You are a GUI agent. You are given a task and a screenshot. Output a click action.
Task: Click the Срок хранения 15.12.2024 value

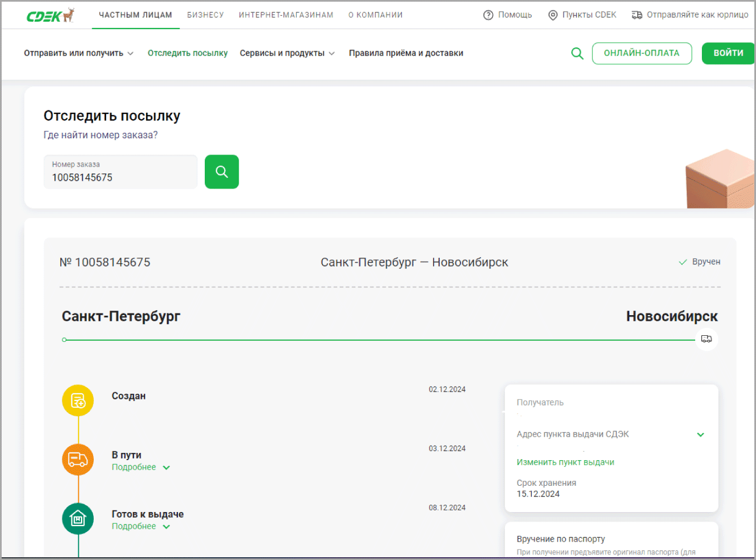click(x=538, y=494)
